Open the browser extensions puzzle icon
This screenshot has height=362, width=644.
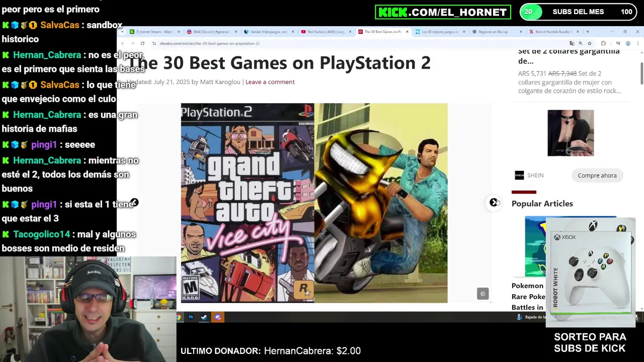[603, 44]
